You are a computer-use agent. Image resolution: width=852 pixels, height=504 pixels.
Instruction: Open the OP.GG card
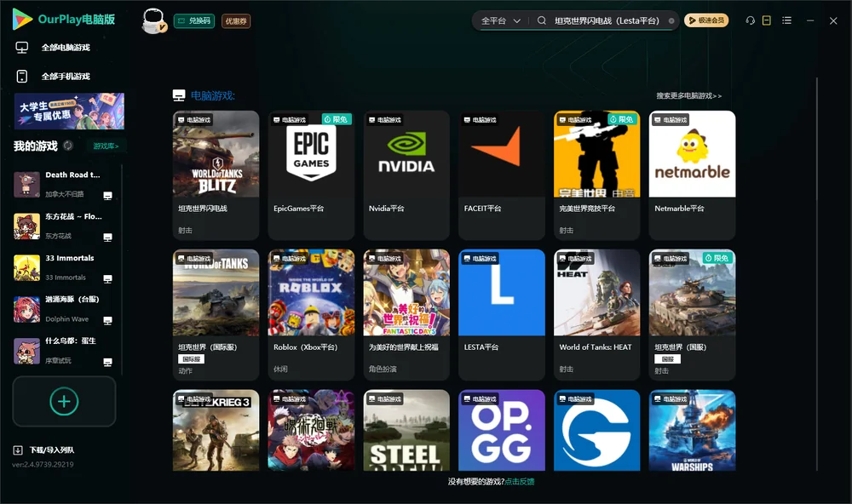point(502,430)
